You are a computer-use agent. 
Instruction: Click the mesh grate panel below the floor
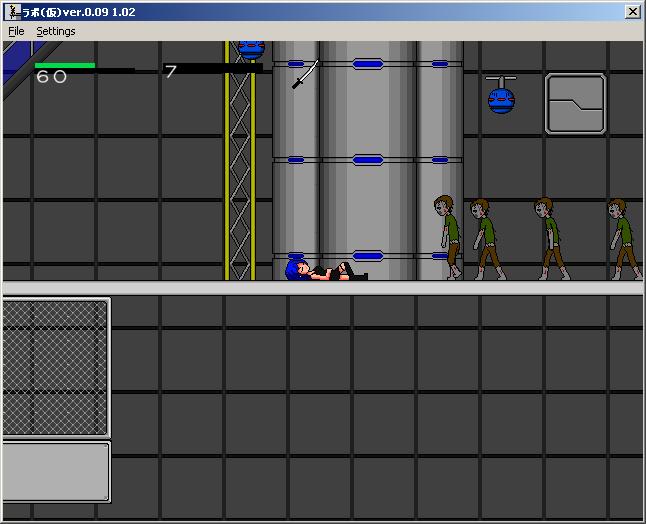point(56,367)
